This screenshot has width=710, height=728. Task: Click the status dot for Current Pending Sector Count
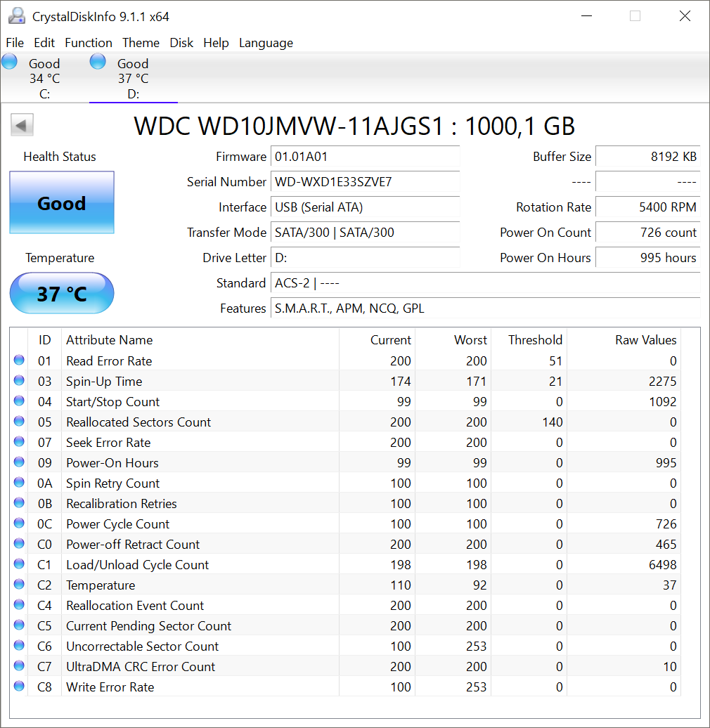(19, 625)
